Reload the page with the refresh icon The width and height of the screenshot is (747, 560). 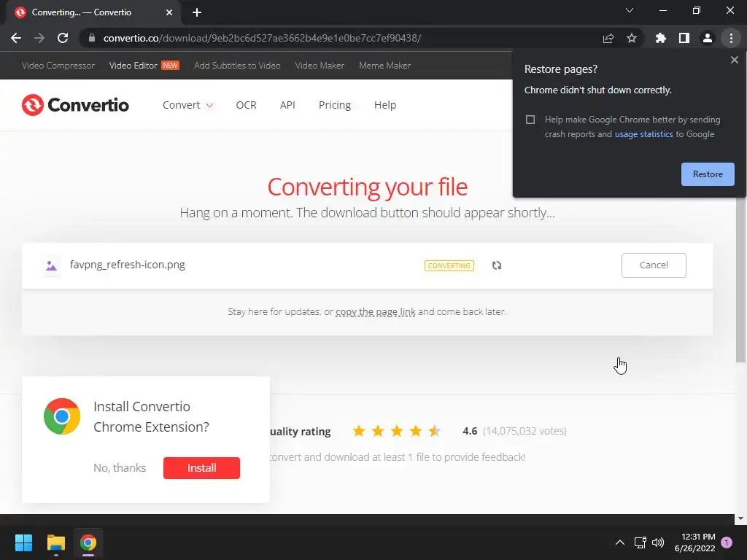(x=63, y=38)
